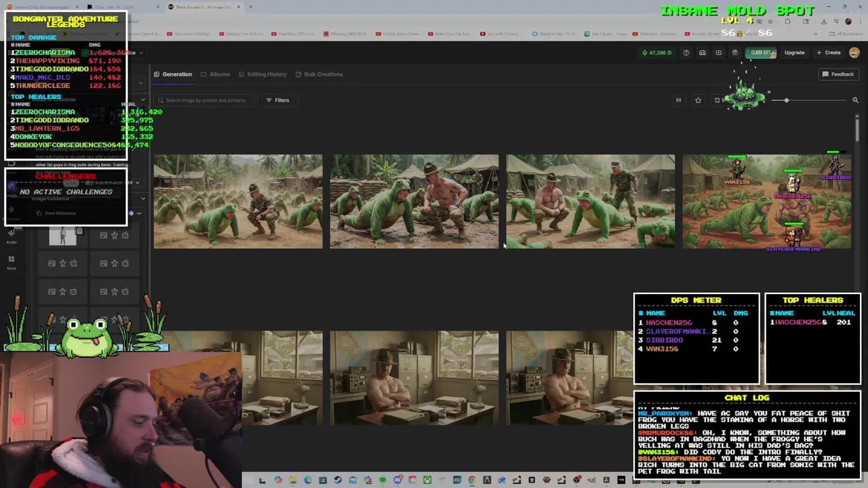Open the Filters button
The image size is (868, 488).
pyautogui.click(x=277, y=100)
